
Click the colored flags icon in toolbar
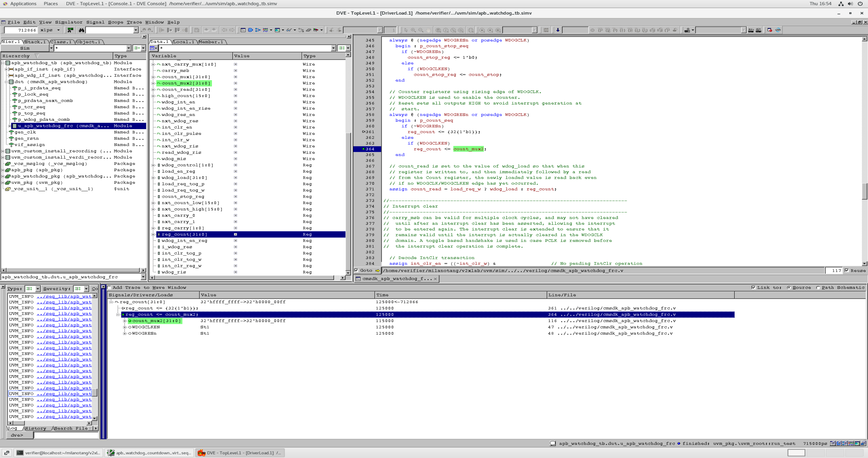click(x=316, y=30)
